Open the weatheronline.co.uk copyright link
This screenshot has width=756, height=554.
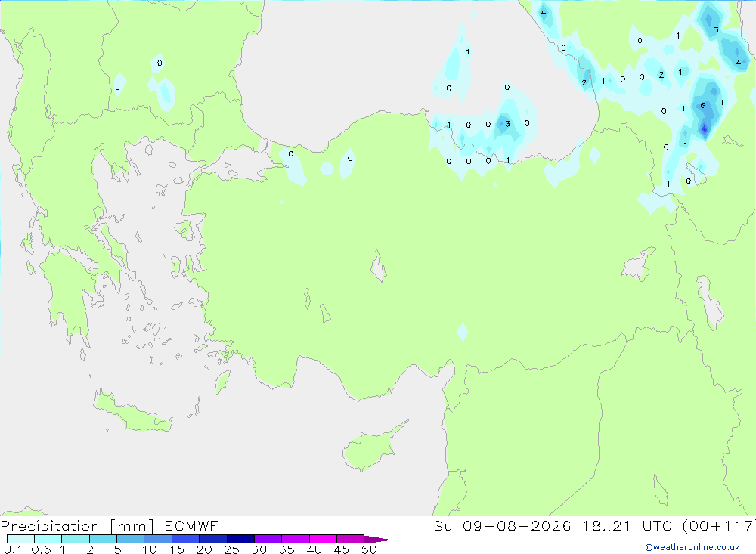692,547
